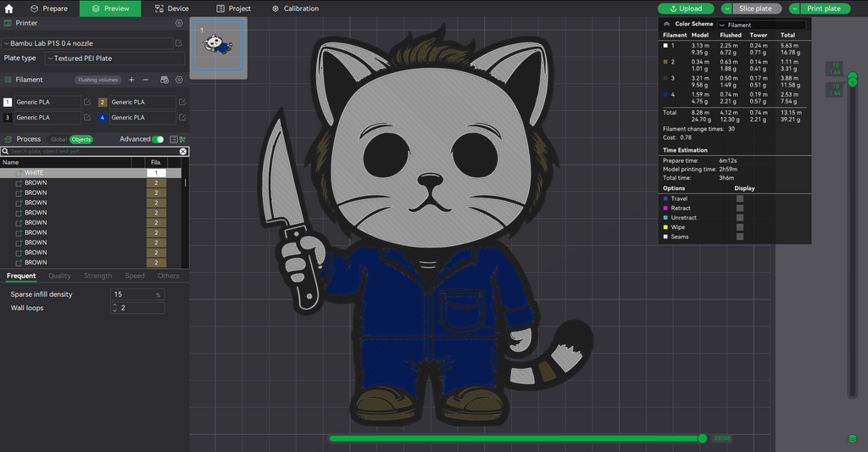Open the Device tab
Viewport: 868px width, 452px height.
coord(171,8)
